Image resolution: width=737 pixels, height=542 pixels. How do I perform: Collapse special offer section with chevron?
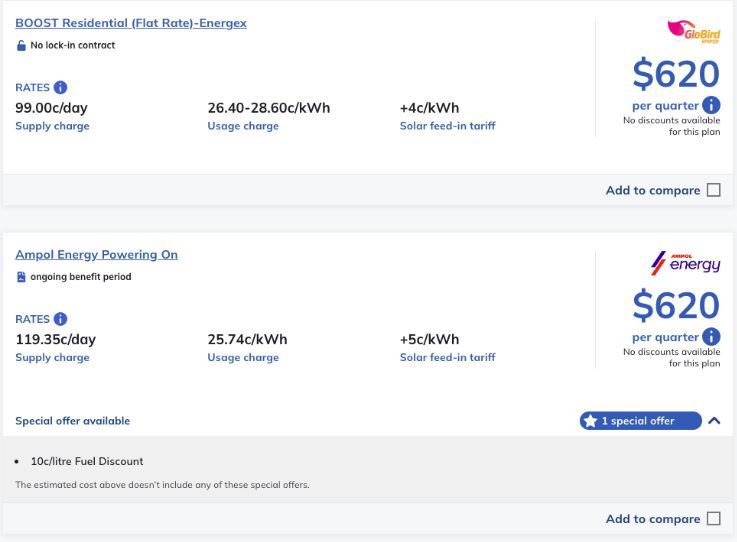(x=714, y=421)
